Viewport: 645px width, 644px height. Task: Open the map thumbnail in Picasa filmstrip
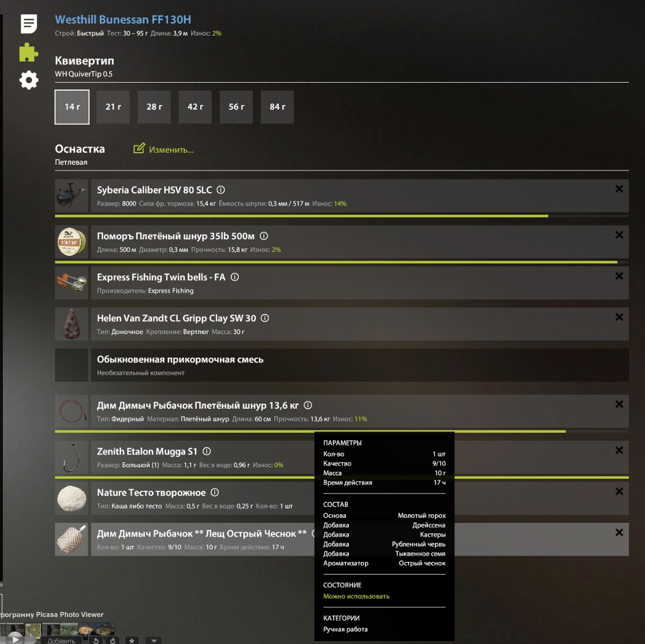click(x=33, y=630)
